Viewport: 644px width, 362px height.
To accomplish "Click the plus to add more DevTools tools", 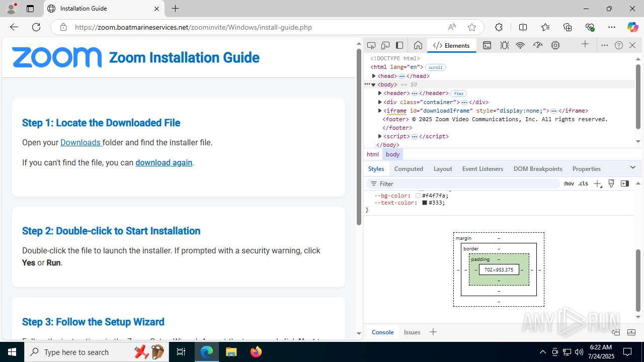I will click(585, 45).
